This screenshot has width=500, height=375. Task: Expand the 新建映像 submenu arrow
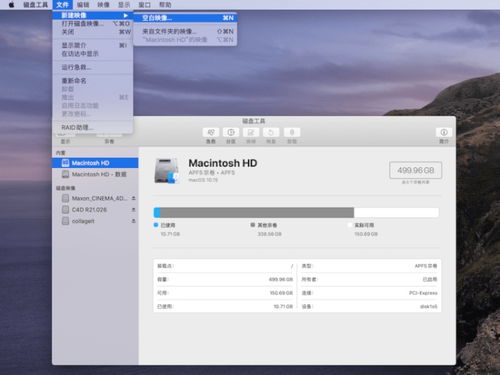click(x=126, y=15)
